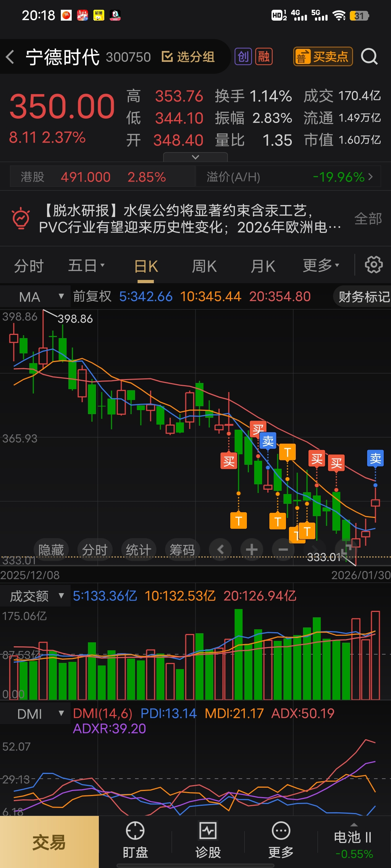Screen dimensions: 391x868
Task: Move chart left with arrow icon
Action: click(220, 550)
